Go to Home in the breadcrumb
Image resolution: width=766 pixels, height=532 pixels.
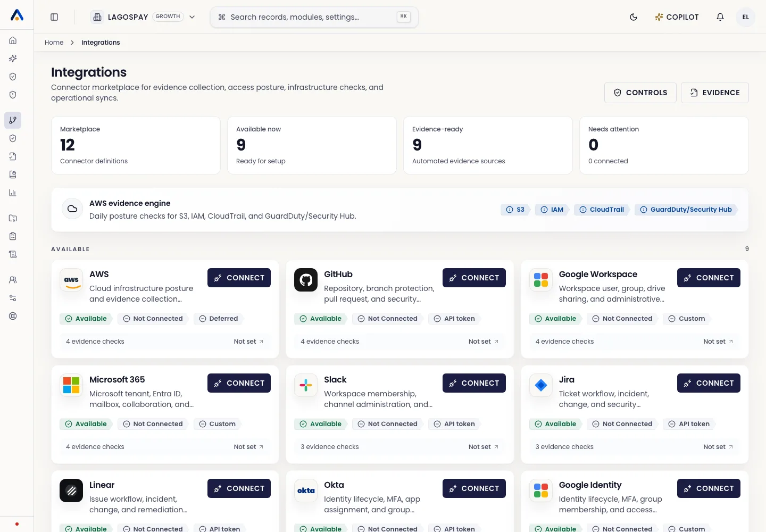tap(54, 43)
